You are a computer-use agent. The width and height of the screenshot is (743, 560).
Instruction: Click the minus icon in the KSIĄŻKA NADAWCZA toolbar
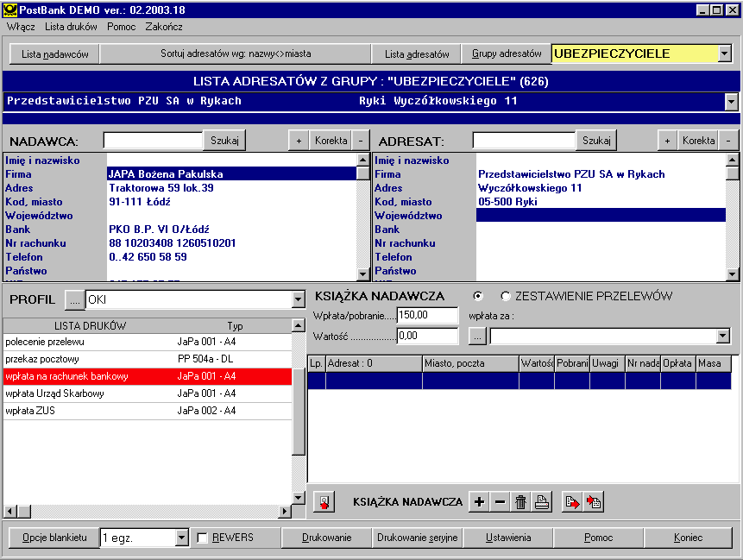click(500, 501)
